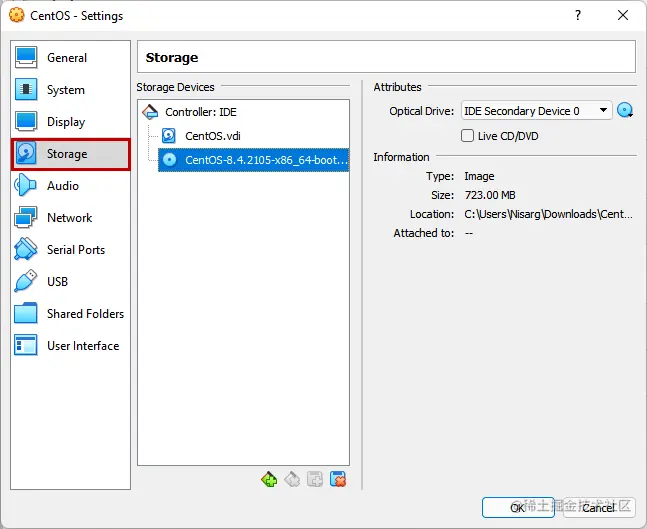This screenshot has width=647, height=529.
Task: Click the User Interface window icon
Action: tap(26, 345)
